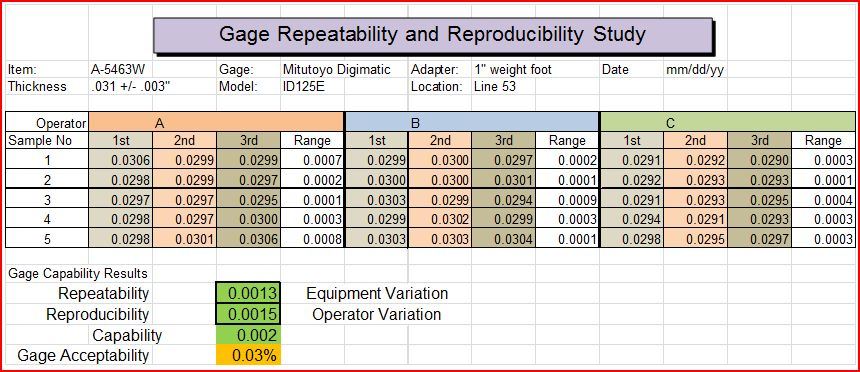
Task: Select the blue Operator B header
Action: click(472, 122)
